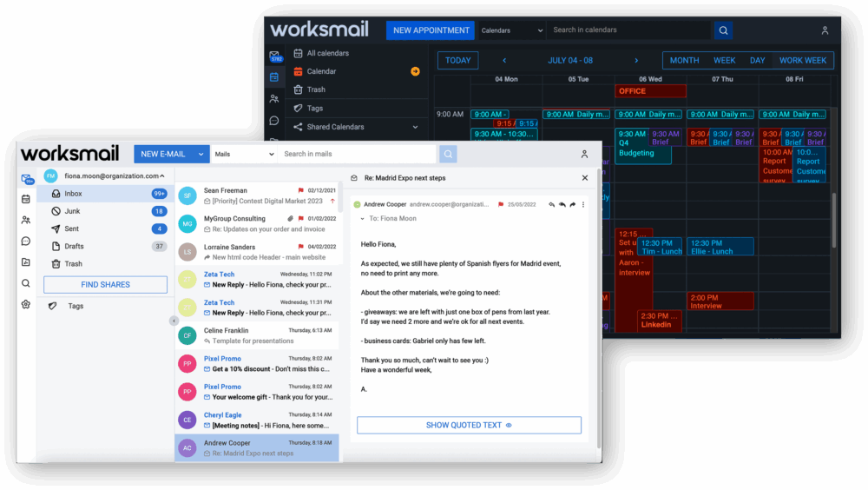Screen dimensions: 868x490
Task: Expand the 'To: Fiona Moon' recipient details
Action: pos(363,219)
